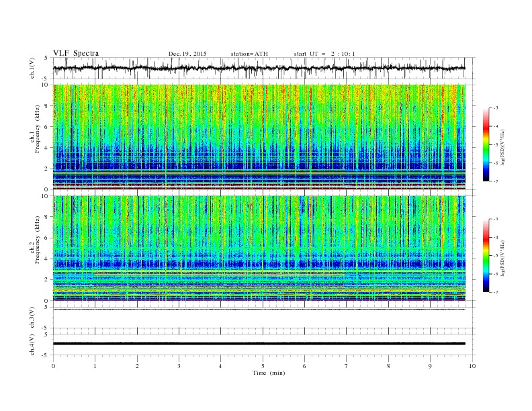Click the log(PSD) label beside ch.2 color bar
The image size is (532, 411).
(x=502, y=257)
